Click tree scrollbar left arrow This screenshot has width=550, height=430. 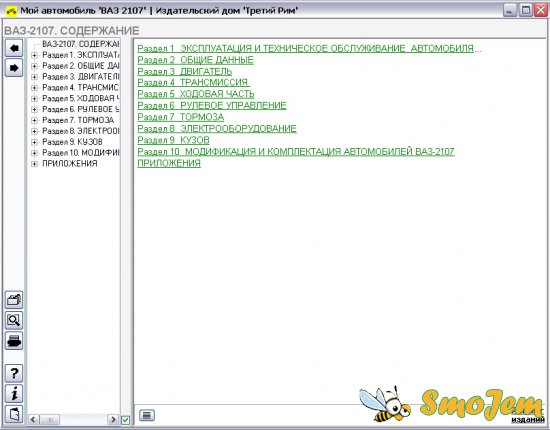33,419
